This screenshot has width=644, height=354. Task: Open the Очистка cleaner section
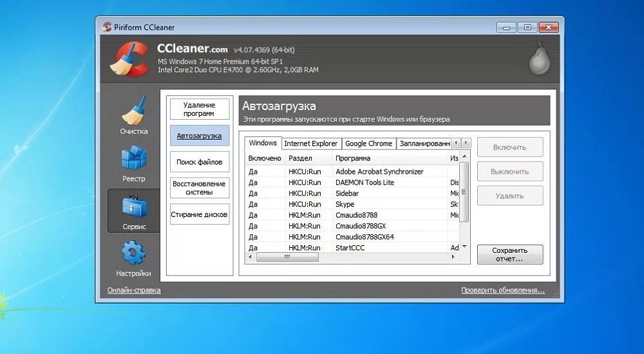(x=133, y=115)
